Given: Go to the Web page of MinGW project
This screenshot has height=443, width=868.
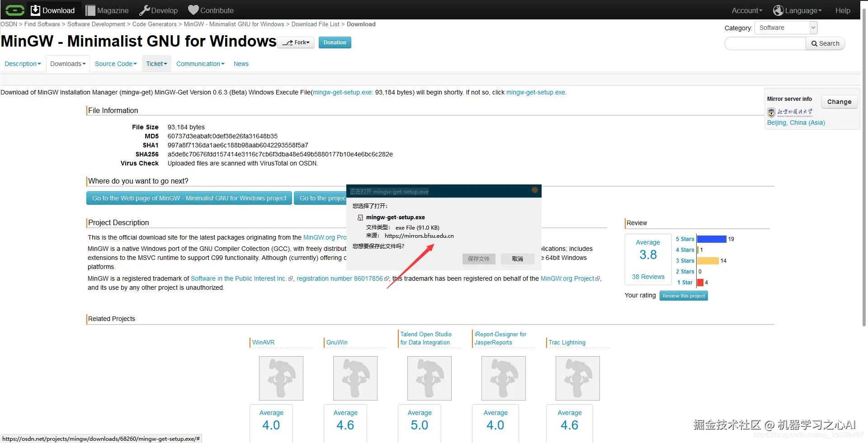Looking at the screenshot, I should pyautogui.click(x=189, y=198).
